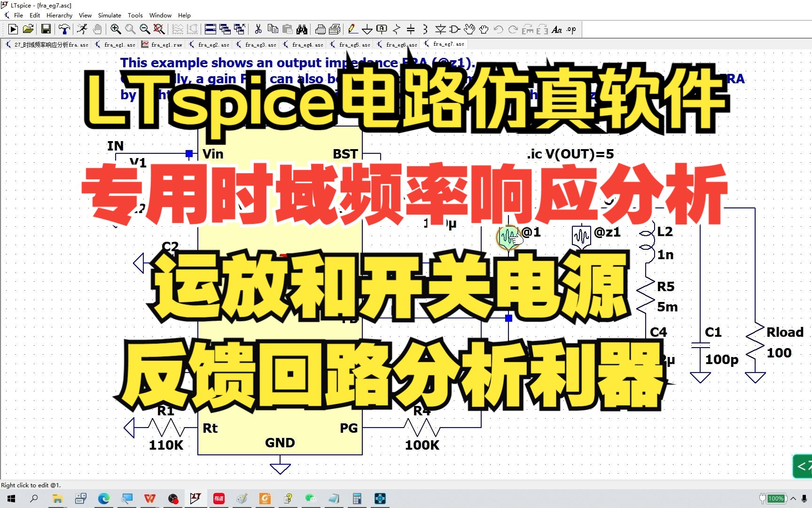Switch to the fra_eg6.asc tab
Image resolution: width=812 pixels, height=508 pixels.
397,44
